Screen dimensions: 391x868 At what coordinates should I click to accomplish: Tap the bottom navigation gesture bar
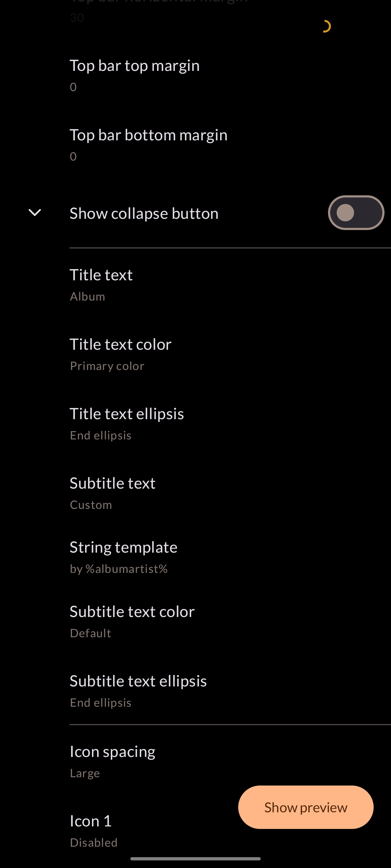click(195, 859)
